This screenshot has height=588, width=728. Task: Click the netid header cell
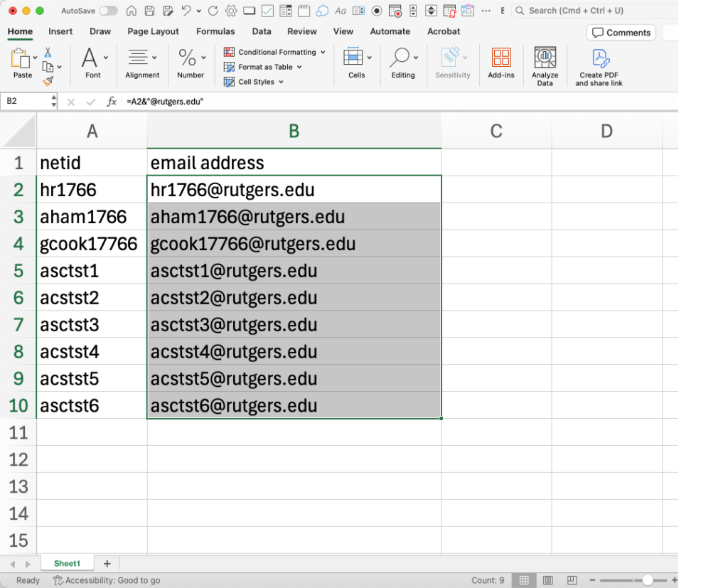tap(92, 163)
